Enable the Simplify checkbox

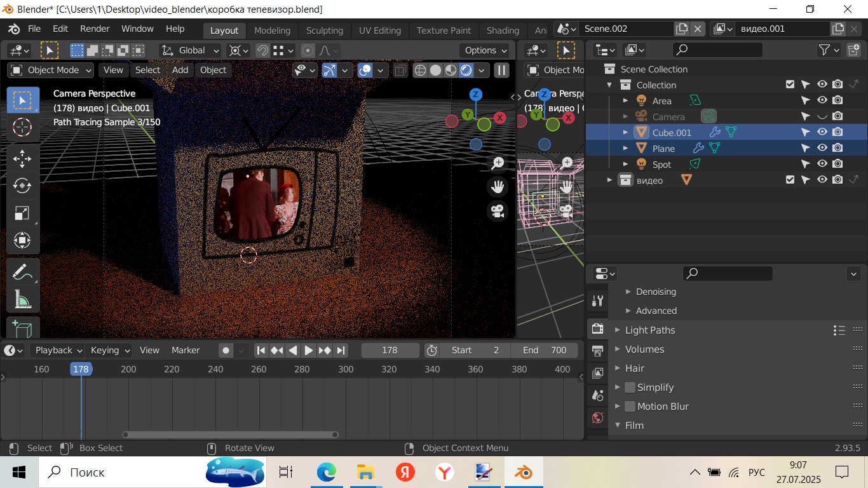(x=630, y=388)
